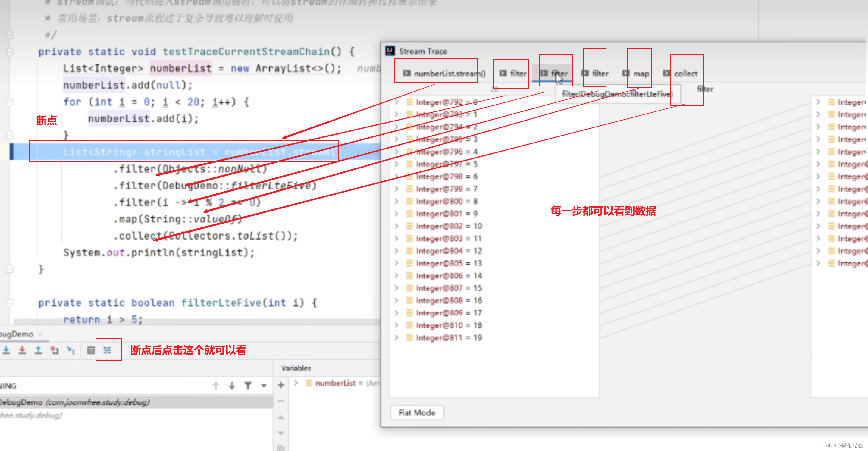Switch to the map tab in Stream Trace

(x=636, y=74)
